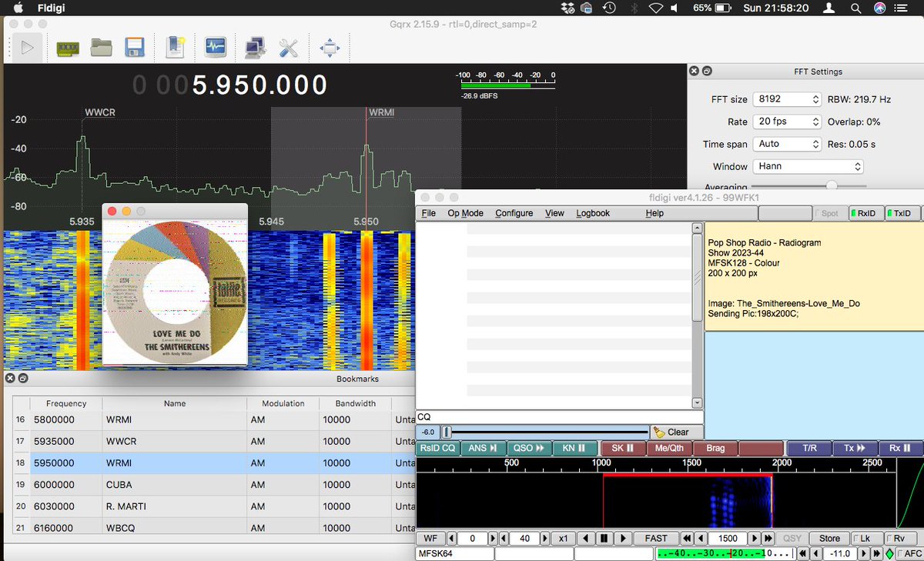
Task: Enable the Lk lock checkbox
Action: [866, 539]
